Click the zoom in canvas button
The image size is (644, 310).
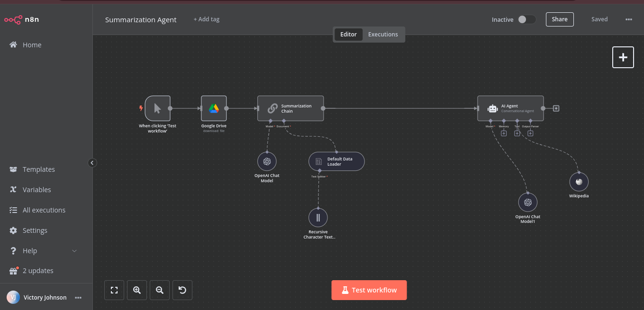(x=137, y=290)
